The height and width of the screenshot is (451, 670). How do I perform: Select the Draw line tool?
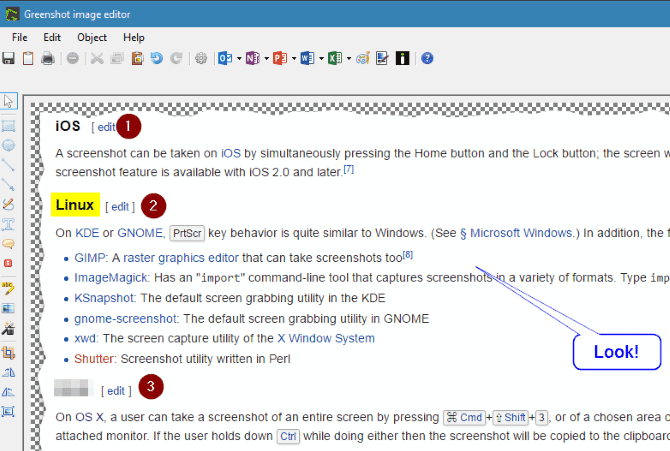(9, 165)
